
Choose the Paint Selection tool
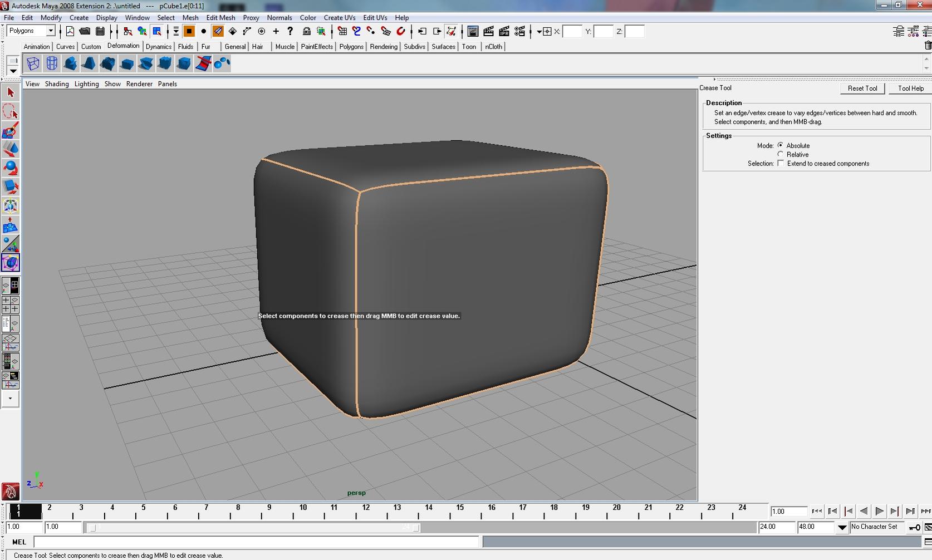click(10, 130)
